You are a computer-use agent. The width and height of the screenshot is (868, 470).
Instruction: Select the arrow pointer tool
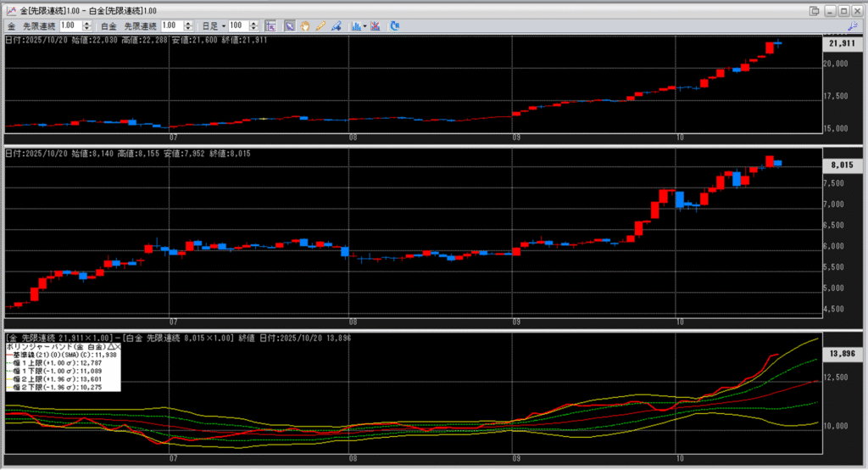point(290,26)
